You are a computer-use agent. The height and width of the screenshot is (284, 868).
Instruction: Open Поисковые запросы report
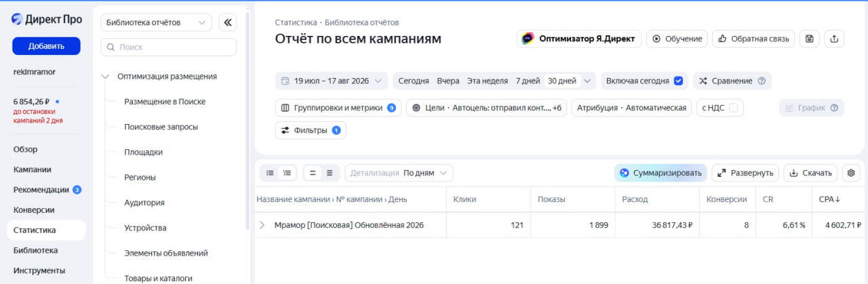pos(161,127)
